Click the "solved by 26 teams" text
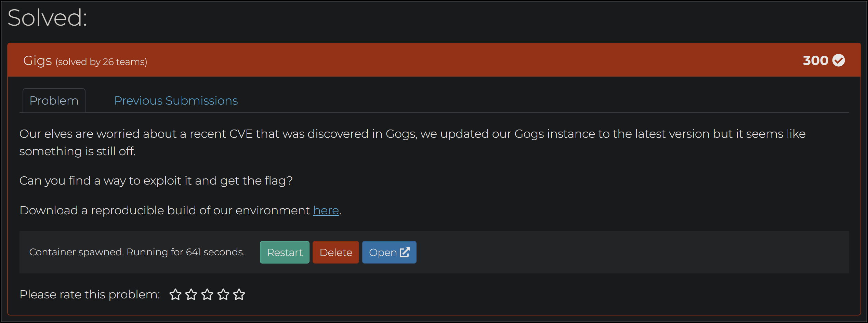 (x=101, y=62)
